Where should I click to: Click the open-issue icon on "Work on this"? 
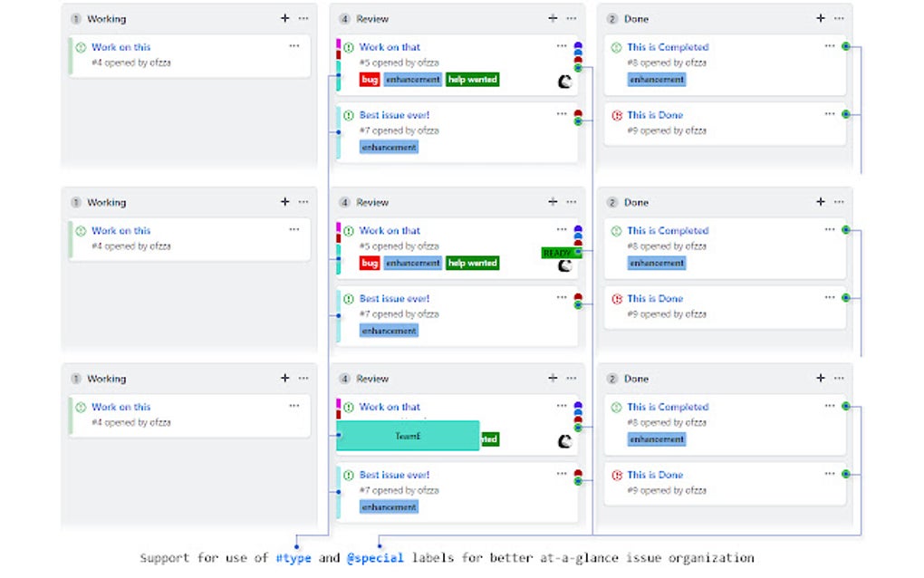(80, 46)
